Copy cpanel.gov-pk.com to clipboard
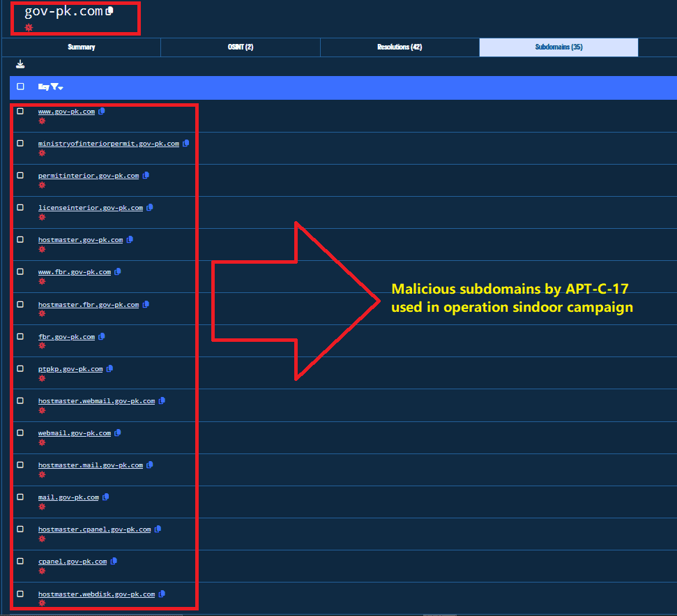Viewport: 677px width, 616px height. (114, 561)
